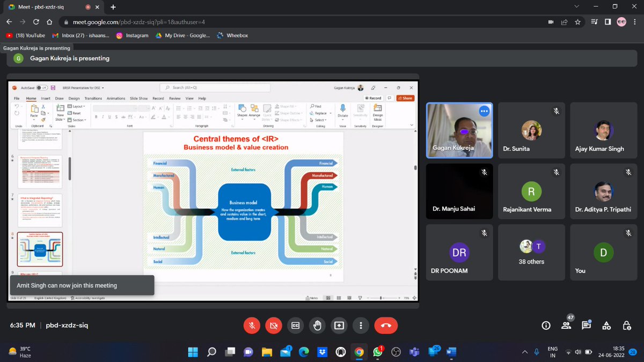Expand the Layout dropdown
Viewport: 644px width, 362px height.
click(x=76, y=106)
